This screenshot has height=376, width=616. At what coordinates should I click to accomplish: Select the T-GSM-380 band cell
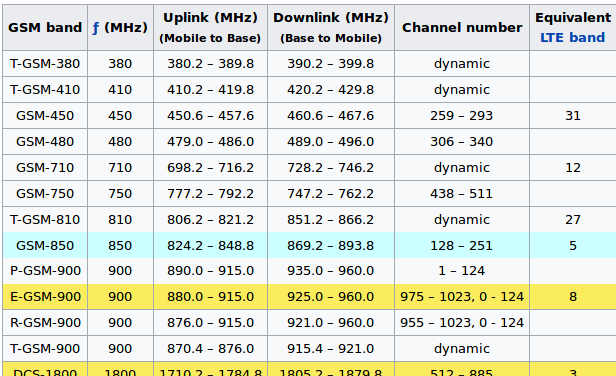[45, 64]
